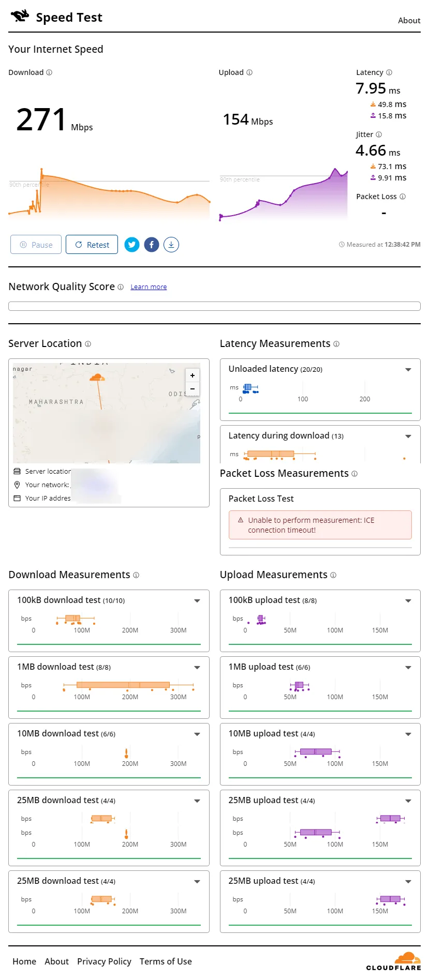The width and height of the screenshot is (429, 980).
Task: Open the About link in header
Action: [x=409, y=21]
